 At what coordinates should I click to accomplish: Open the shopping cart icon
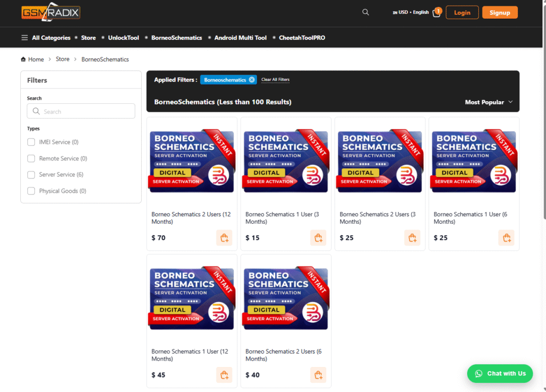click(x=436, y=13)
